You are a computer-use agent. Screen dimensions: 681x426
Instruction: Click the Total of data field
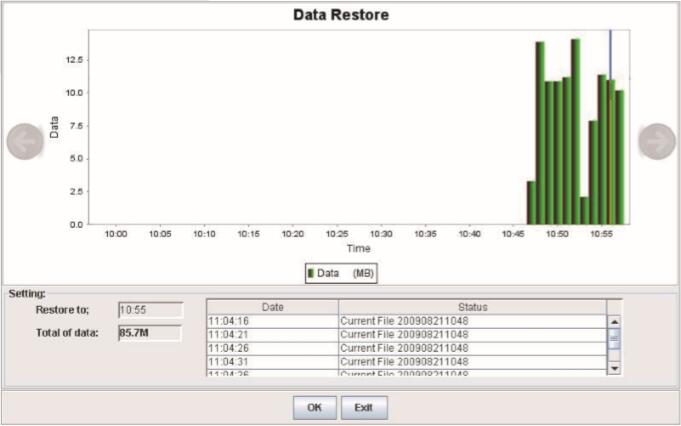click(150, 333)
